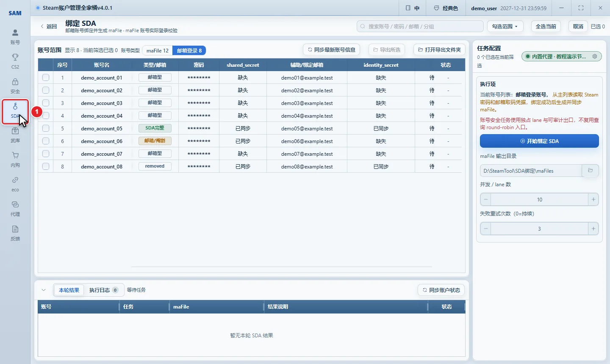Image resolution: width=610 pixels, height=364 pixels.
Task: Click the 同步账户状态 button
Action: (441, 290)
